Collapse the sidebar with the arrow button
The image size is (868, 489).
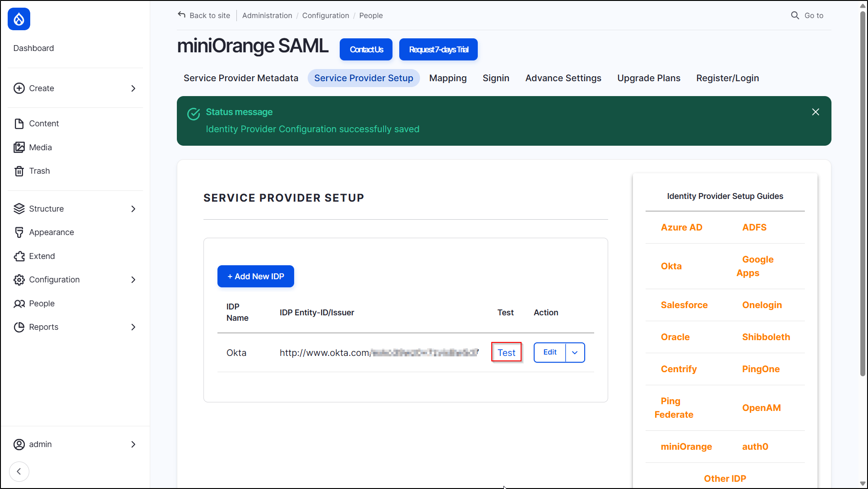(x=19, y=471)
